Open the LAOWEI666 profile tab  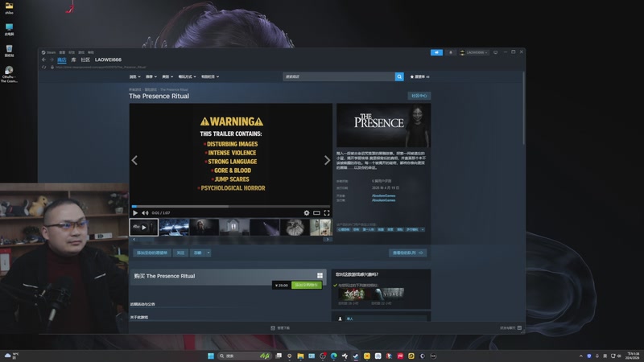[x=108, y=60]
